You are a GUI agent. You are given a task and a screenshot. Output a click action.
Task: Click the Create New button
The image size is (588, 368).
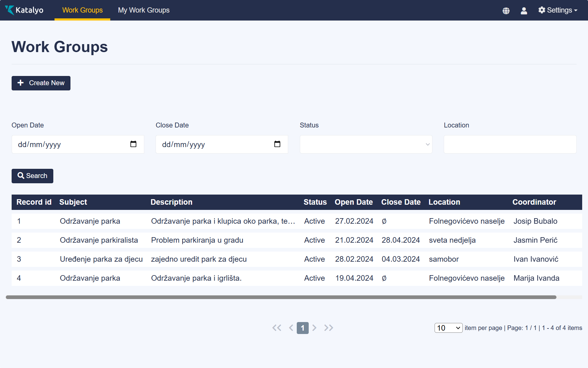[x=41, y=83]
